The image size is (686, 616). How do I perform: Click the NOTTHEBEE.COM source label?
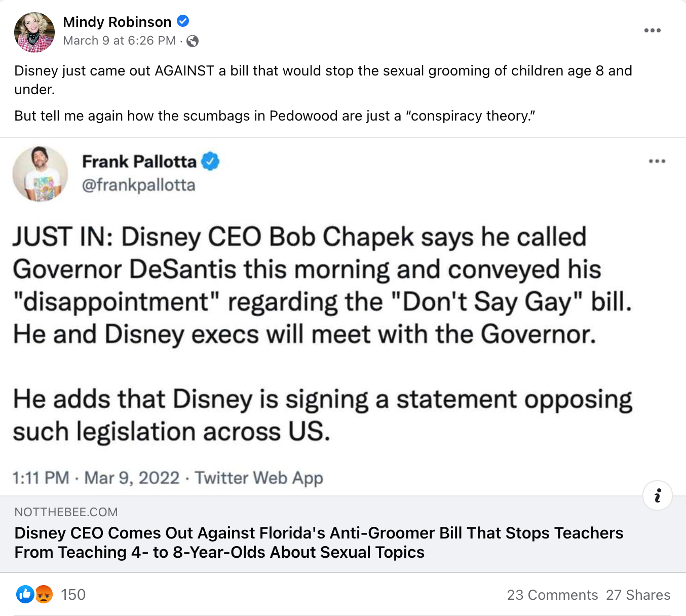(66, 512)
